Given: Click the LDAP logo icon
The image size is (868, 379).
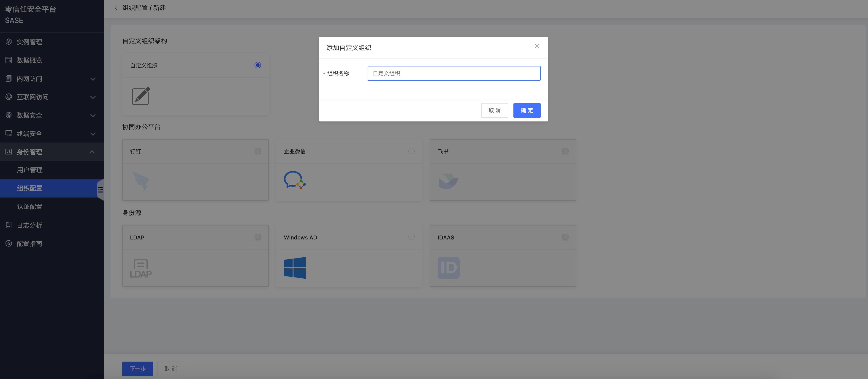Looking at the screenshot, I should [x=141, y=268].
